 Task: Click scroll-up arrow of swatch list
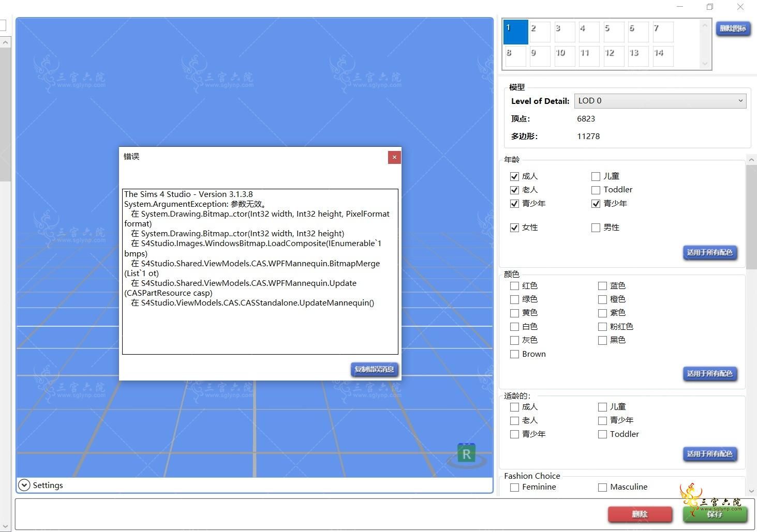click(x=704, y=25)
